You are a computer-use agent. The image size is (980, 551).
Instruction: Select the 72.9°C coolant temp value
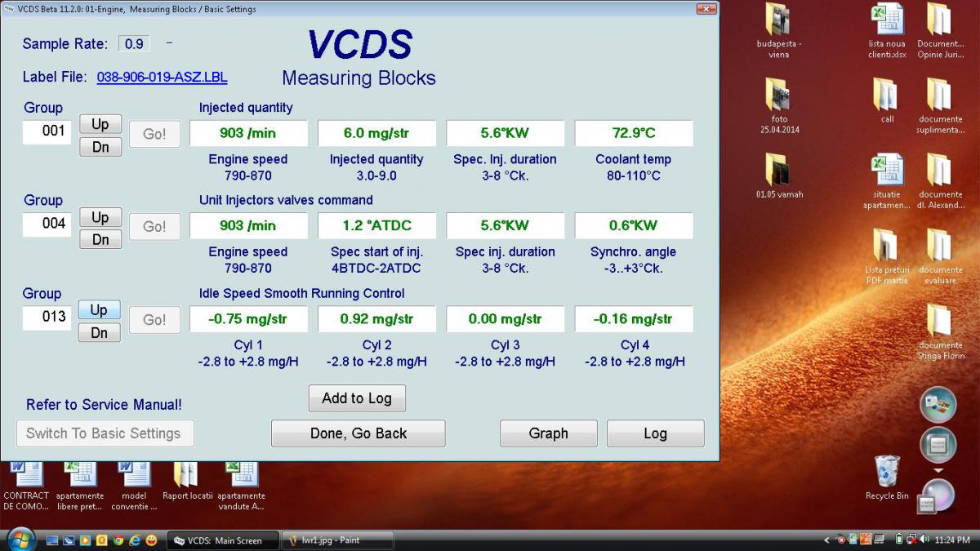coord(634,133)
